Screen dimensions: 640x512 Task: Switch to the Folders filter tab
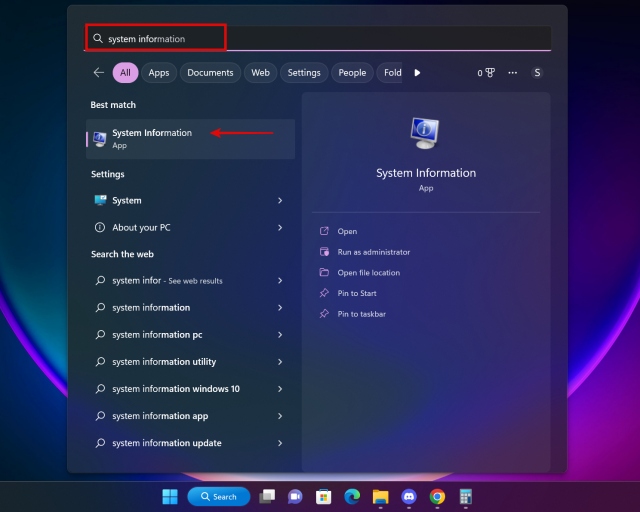390,73
